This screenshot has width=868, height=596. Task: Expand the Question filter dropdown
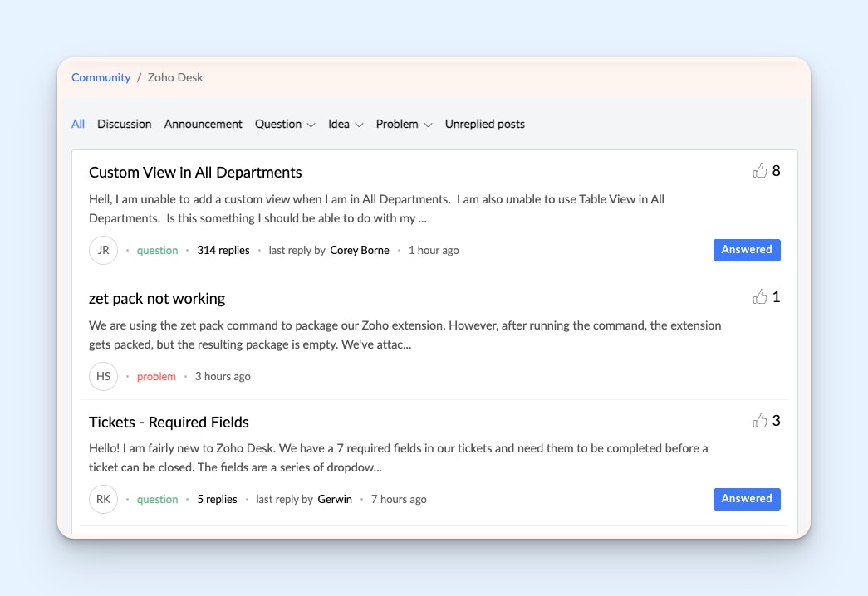point(285,125)
